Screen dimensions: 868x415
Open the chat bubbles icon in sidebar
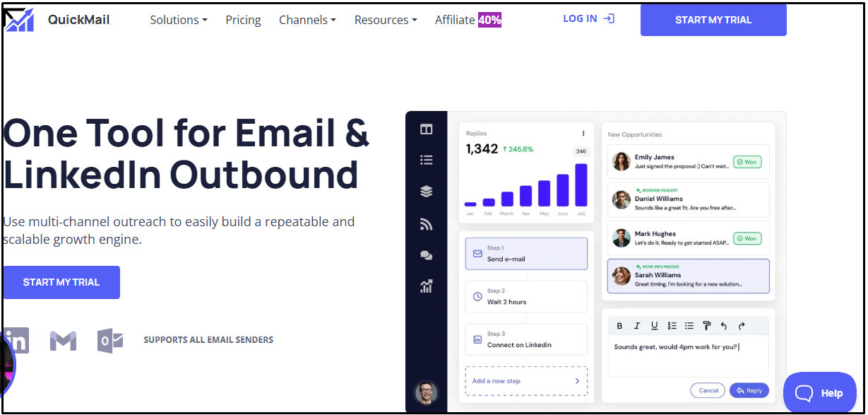426,255
